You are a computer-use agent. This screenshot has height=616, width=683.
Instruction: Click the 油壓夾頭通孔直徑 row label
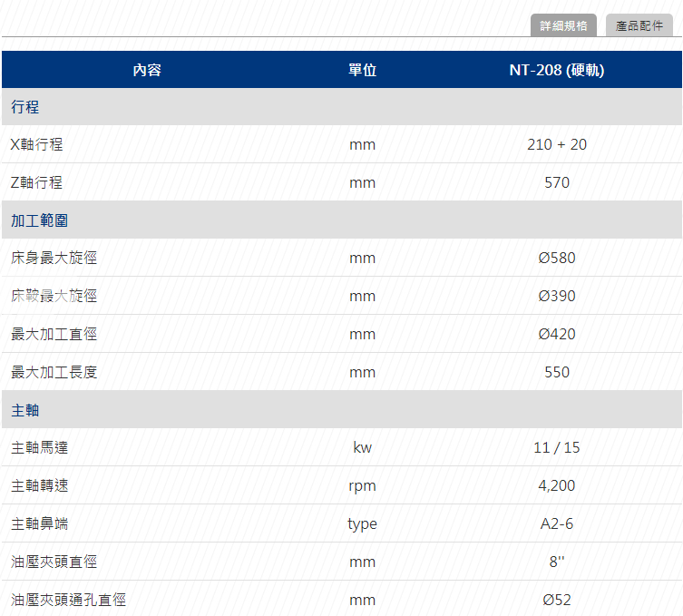click(68, 600)
